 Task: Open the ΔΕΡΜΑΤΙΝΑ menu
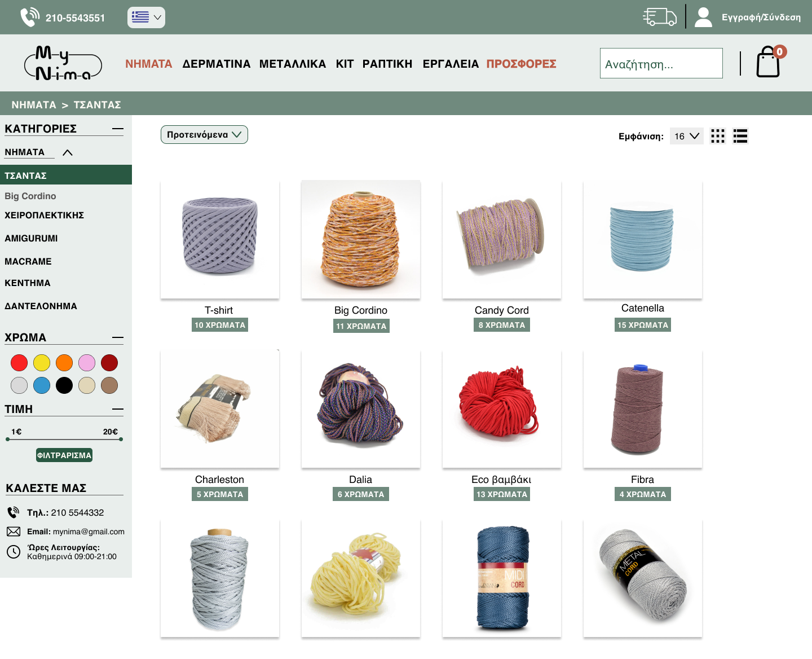coord(216,64)
